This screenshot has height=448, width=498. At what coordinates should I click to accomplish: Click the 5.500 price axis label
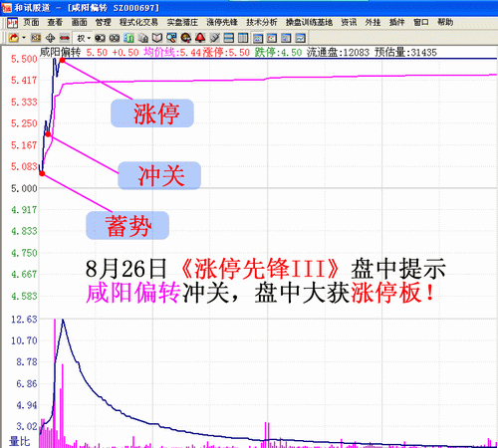(x=24, y=59)
